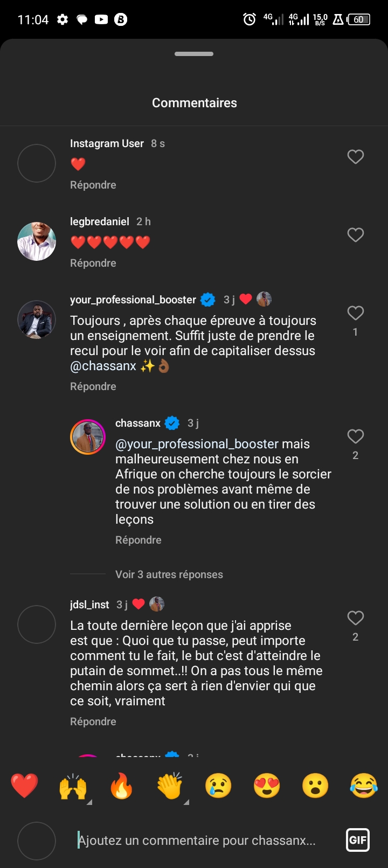Image resolution: width=388 pixels, height=868 pixels.
Task: Open the @chassanx mention link
Action: click(x=103, y=366)
